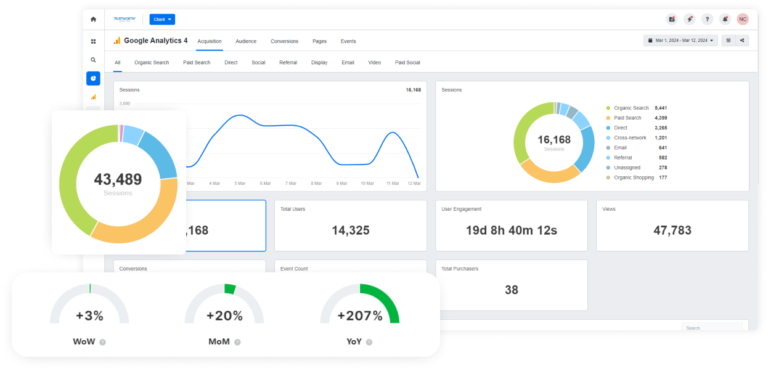Open the orange analytics bars sidebar icon
The height and width of the screenshot is (371, 768).
[93, 97]
